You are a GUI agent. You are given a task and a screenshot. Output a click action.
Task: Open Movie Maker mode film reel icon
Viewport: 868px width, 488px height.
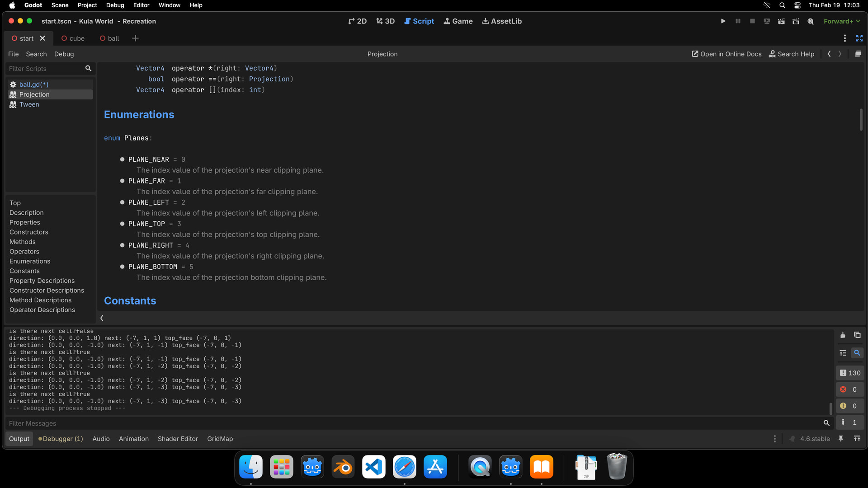point(810,21)
